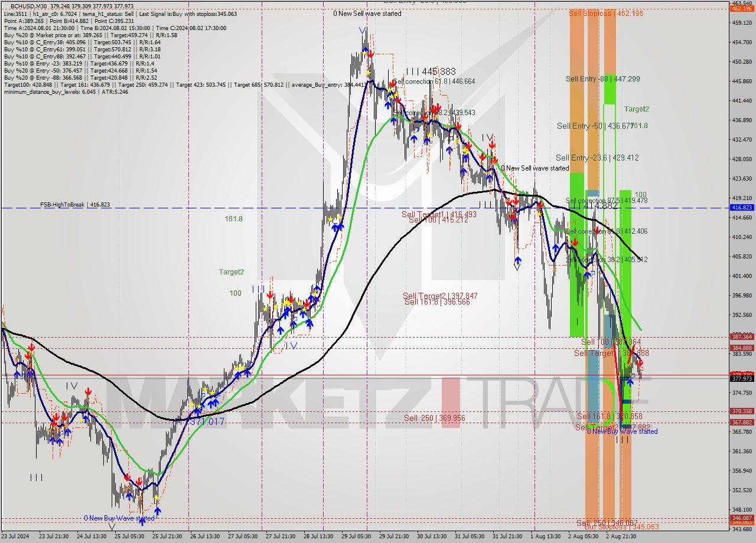The image size is (756, 543).
Task: Click the 462.196 orange price tag
Action: click(742, 8)
